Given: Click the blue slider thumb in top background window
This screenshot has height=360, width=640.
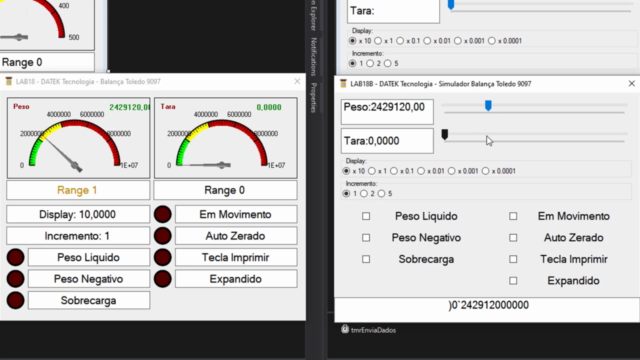Looking at the screenshot, I should [451, 4].
